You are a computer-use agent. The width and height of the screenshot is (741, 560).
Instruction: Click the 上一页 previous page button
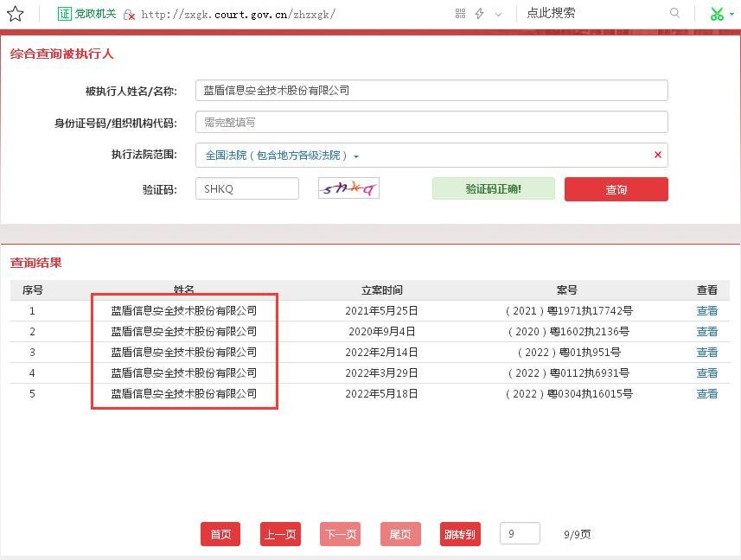click(x=280, y=534)
